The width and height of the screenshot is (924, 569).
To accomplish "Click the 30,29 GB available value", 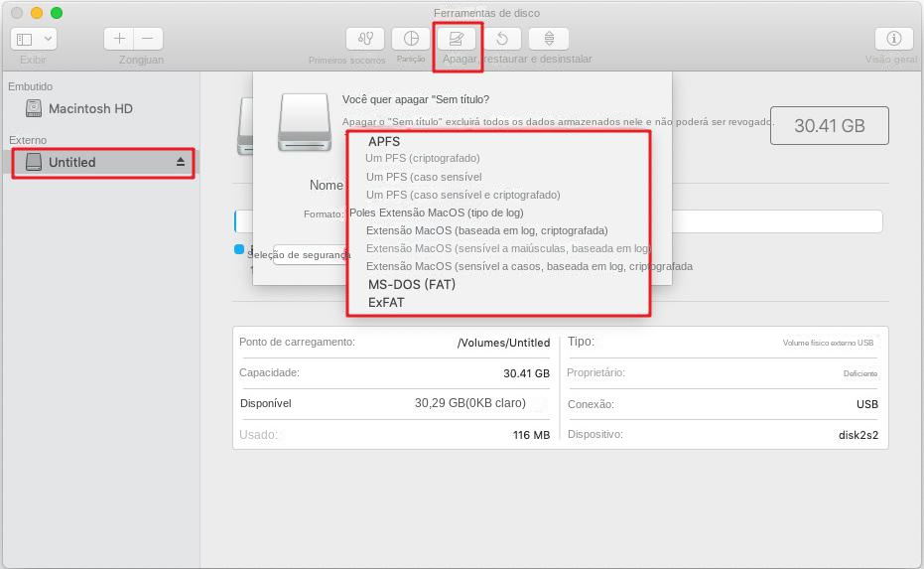I will pos(469,403).
